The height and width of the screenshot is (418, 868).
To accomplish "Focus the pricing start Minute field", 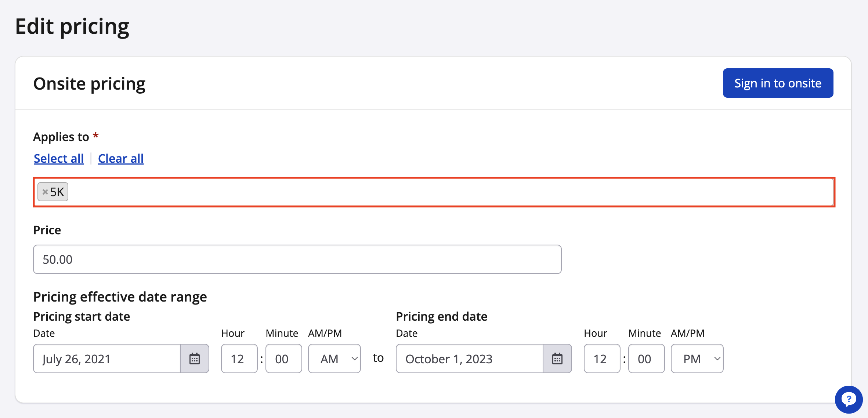I will [283, 358].
